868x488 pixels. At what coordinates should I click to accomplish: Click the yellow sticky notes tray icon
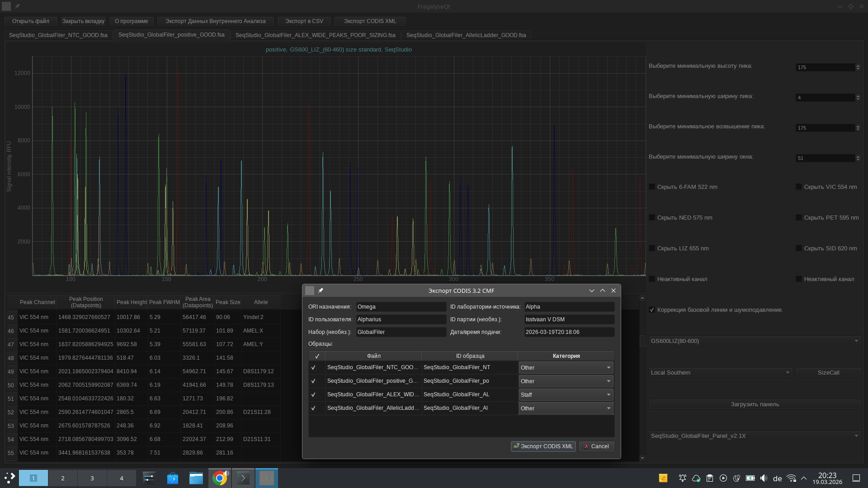663,478
